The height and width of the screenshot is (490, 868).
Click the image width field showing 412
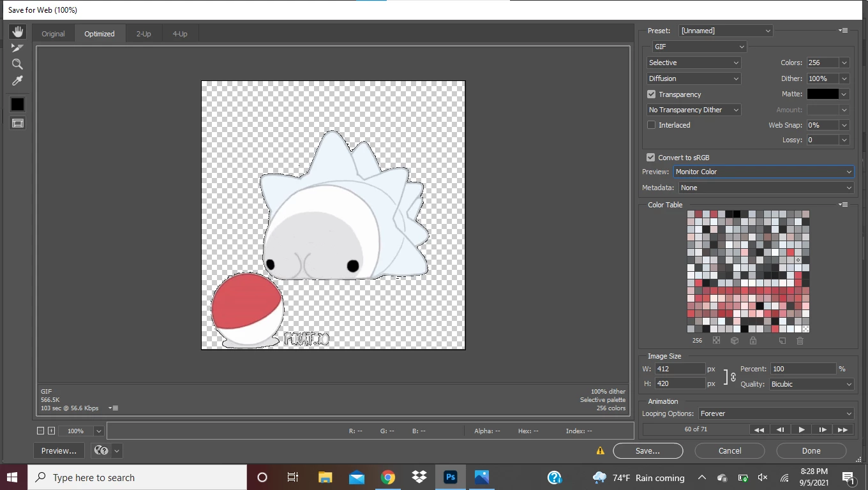pos(680,369)
